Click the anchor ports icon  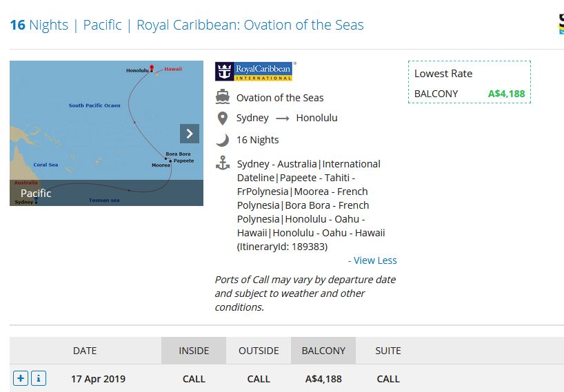[223, 163]
